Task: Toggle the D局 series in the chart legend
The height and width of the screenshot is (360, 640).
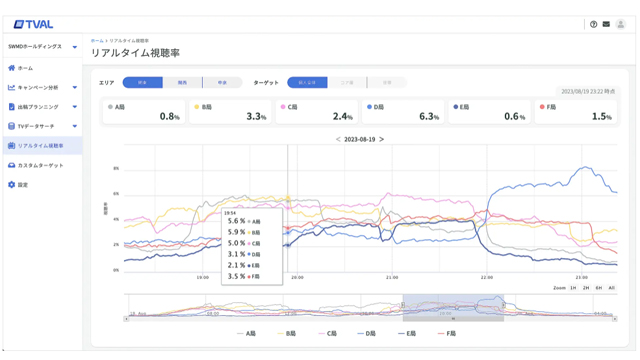Action: tap(367, 333)
